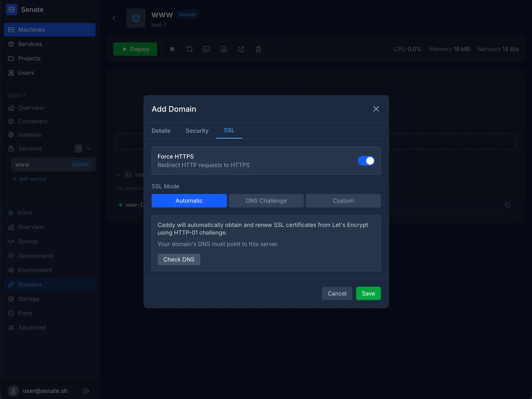This screenshot has height=399, width=532.
Task: Click the Check DNS button
Action: [x=179, y=259]
